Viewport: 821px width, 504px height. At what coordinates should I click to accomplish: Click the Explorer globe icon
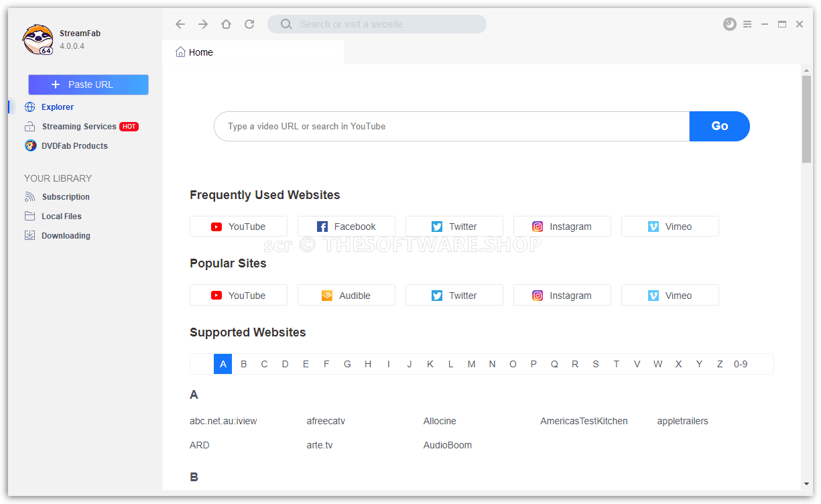pyautogui.click(x=29, y=107)
